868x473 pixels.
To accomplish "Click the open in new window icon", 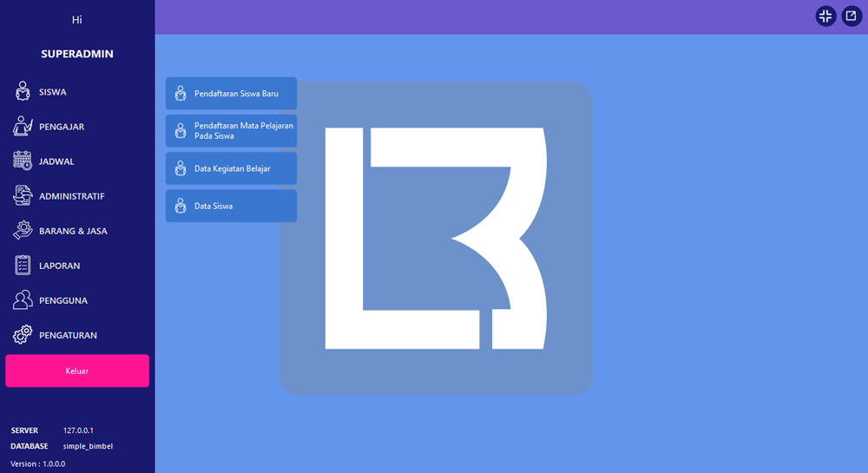I will click(852, 16).
